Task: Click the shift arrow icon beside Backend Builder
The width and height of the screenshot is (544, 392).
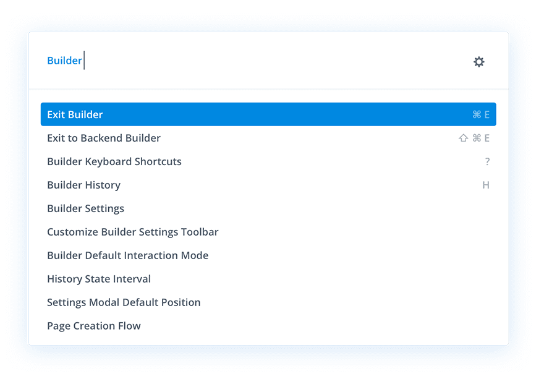Action: (463, 138)
